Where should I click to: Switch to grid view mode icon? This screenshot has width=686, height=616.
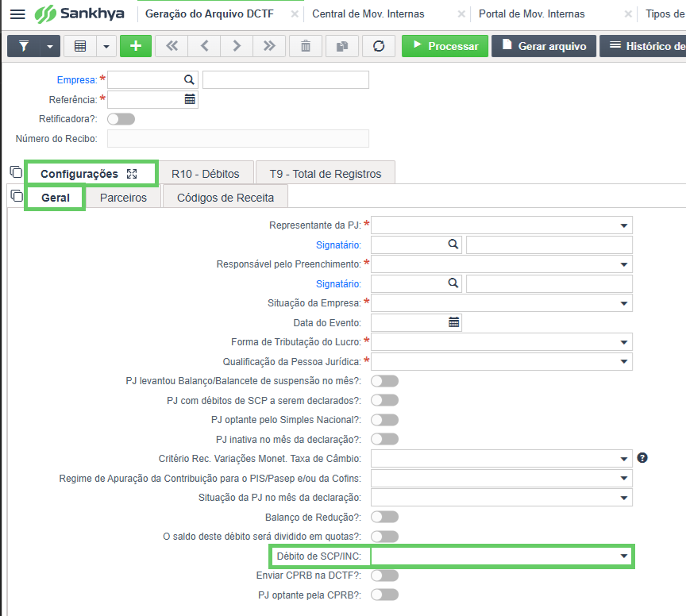80,46
